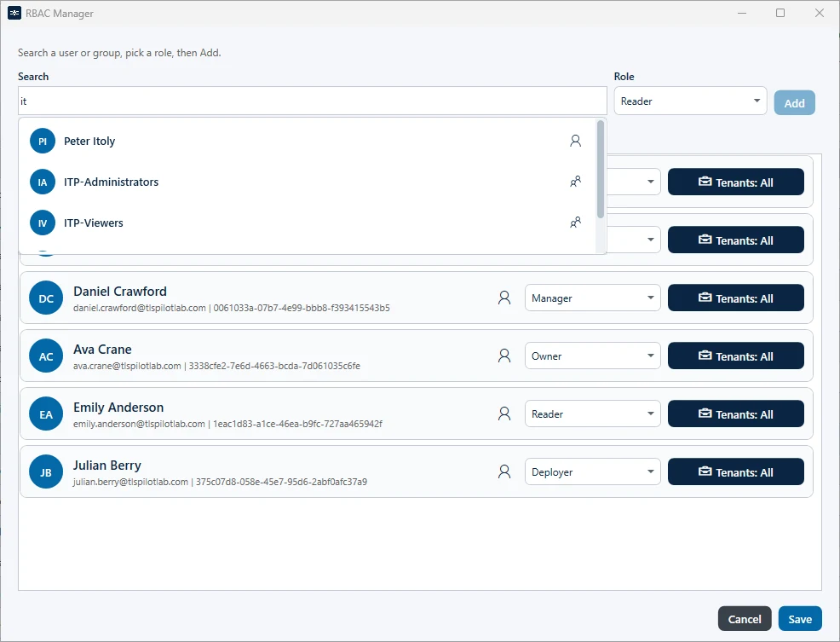The height and width of the screenshot is (642, 840).
Task: Click group icon next to ITP-Viewers suggestion
Action: pyautogui.click(x=575, y=223)
